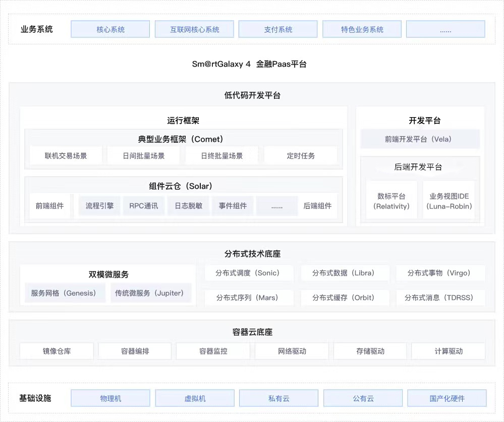Open the 镜像仓库 in 容器云底座
This screenshot has width=504, height=422.
pos(56,351)
